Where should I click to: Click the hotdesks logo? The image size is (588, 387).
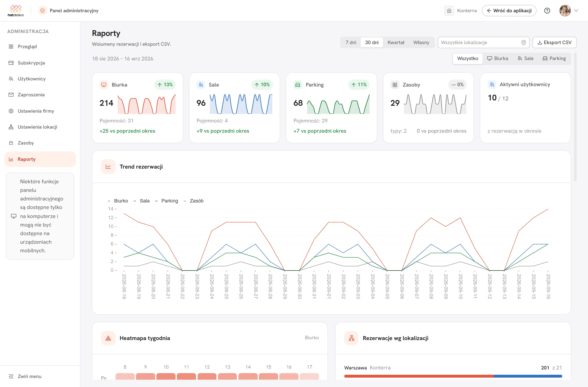(x=16, y=11)
